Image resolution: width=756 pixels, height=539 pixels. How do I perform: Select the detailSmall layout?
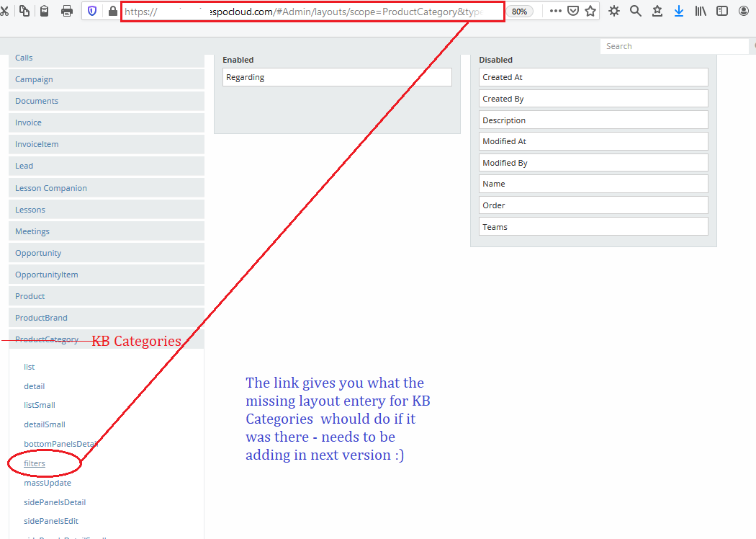(x=45, y=424)
